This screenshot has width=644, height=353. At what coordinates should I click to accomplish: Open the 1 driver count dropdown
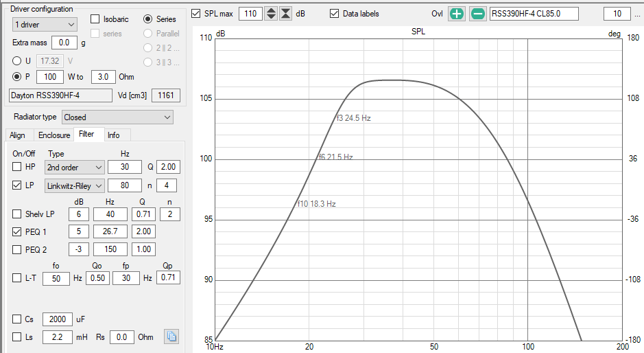(x=45, y=25)
